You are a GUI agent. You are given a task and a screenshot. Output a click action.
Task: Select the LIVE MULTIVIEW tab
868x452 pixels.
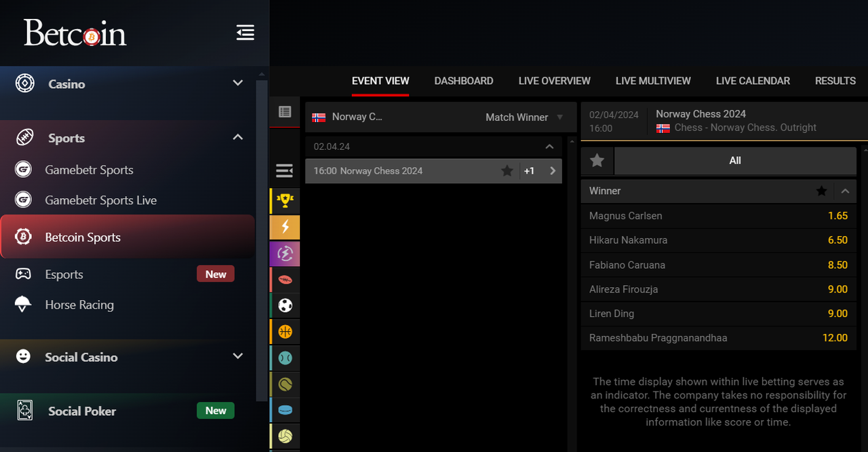click(653, 81)
